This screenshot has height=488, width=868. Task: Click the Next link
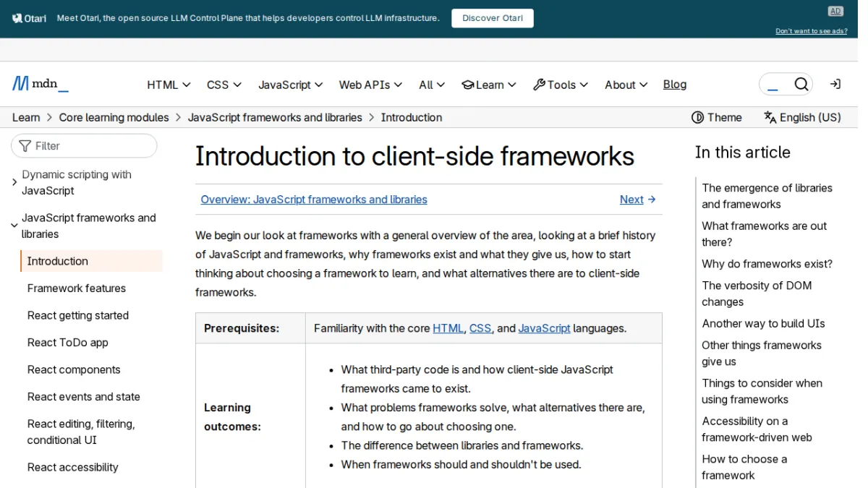pos(638,200)
